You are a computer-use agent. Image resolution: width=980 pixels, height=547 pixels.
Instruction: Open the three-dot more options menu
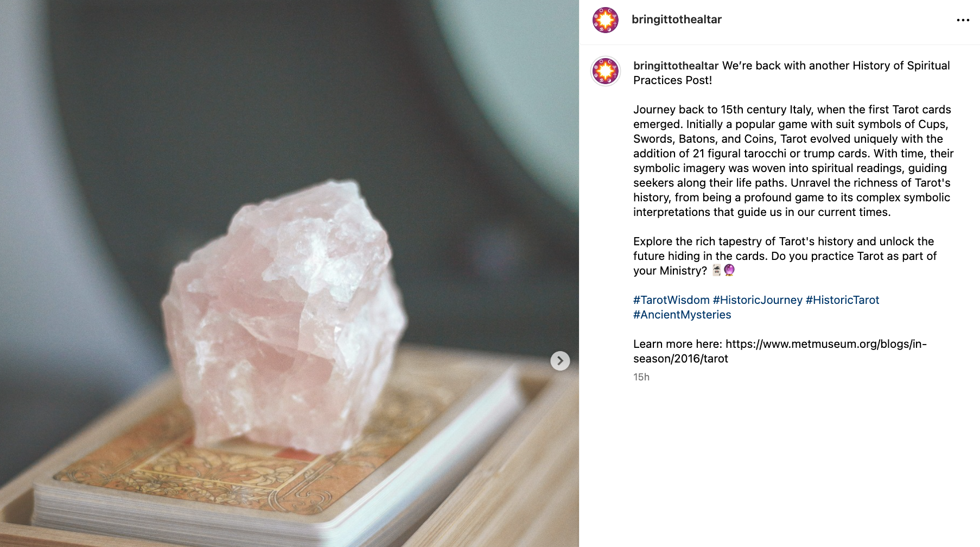(x=963, y=20)
